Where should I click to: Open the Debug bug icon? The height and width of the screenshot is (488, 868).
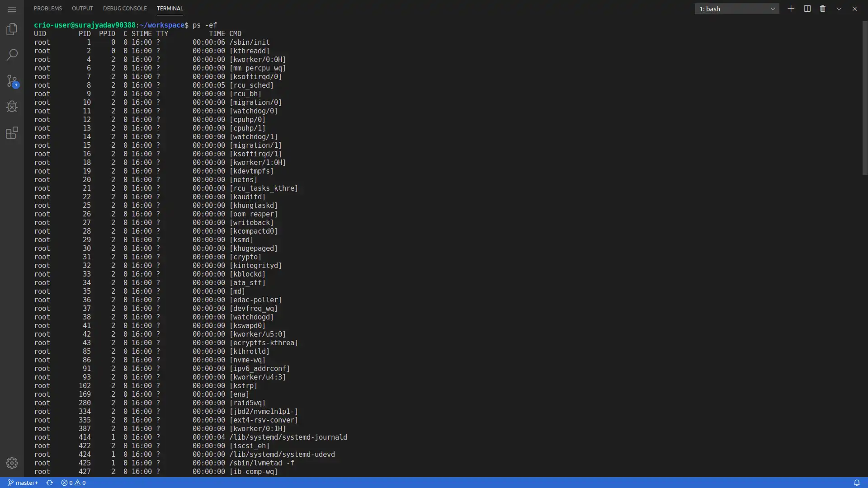[12, 107]
